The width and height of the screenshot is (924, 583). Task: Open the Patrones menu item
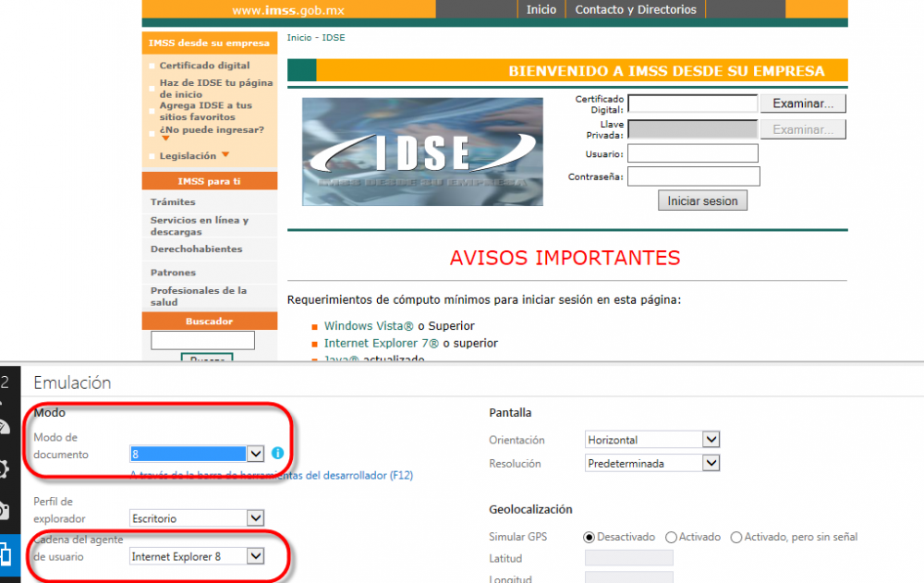point(173,273)
